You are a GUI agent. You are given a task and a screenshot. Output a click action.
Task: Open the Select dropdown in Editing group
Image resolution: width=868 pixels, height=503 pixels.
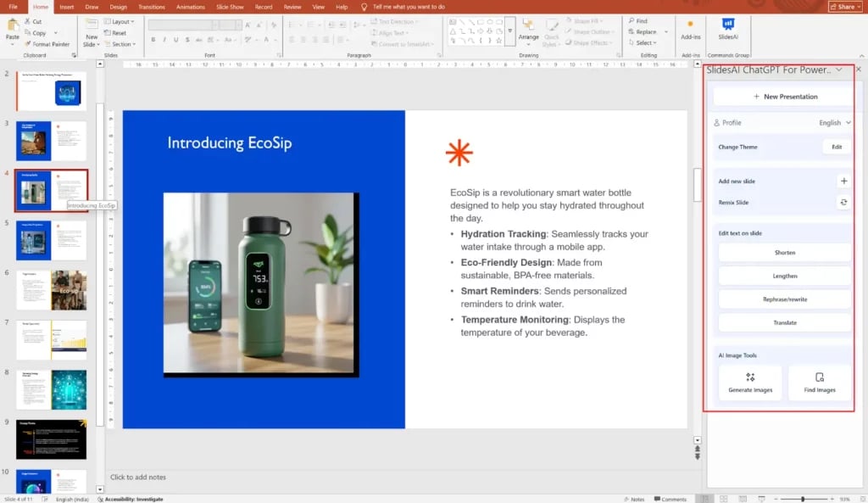tap(644, 43)
